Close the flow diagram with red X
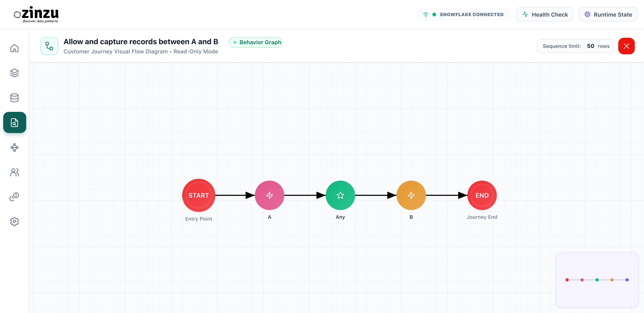The height and width of the screenshot is (313, 644). [626, 46]
